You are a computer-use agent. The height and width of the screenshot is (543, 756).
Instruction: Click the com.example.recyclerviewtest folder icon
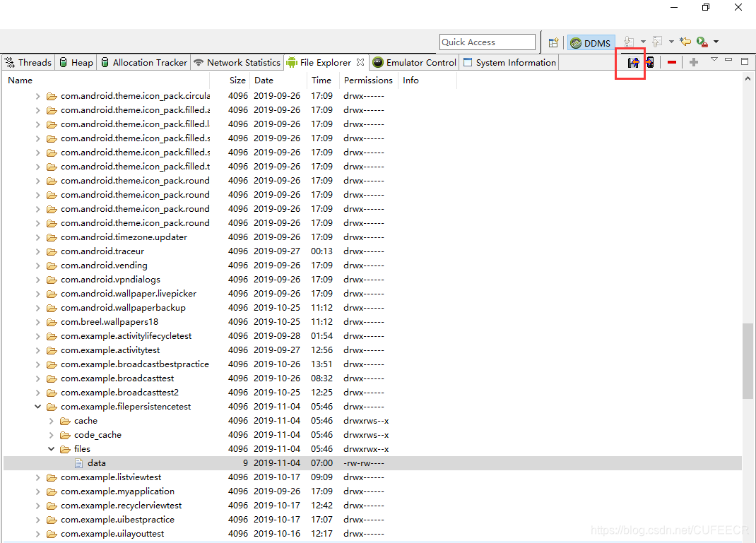coord(52,506)
